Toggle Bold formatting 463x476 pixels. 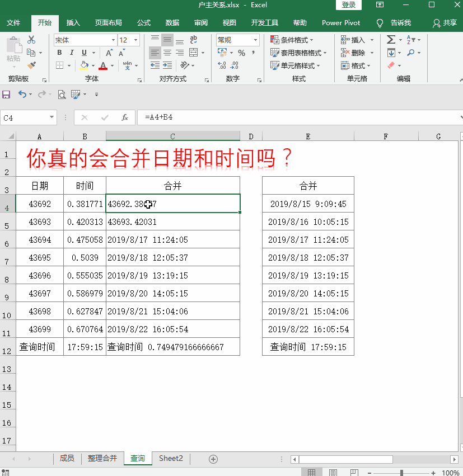click(59, 53)
